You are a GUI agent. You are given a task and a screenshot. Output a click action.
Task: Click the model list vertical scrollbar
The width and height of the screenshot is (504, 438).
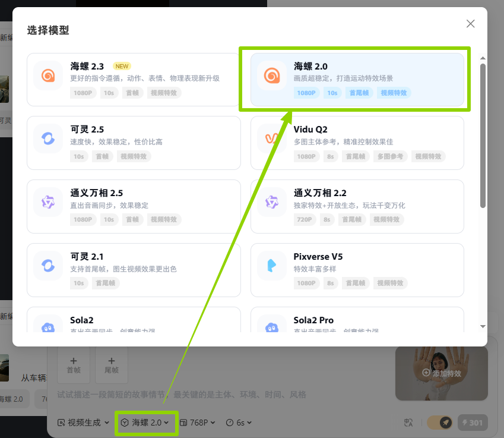coord(483,136)
